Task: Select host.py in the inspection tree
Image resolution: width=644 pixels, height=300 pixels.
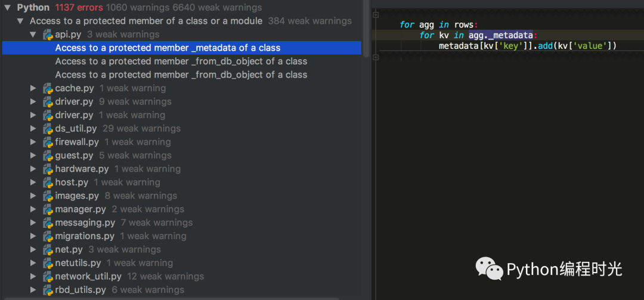Action: coord(72,183)
